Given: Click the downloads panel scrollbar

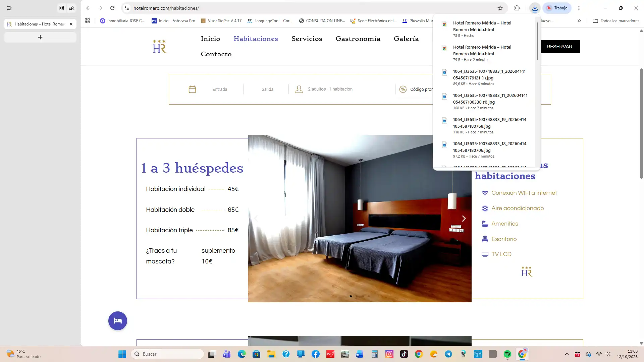Looking at the screenshot, I should 537,41.
